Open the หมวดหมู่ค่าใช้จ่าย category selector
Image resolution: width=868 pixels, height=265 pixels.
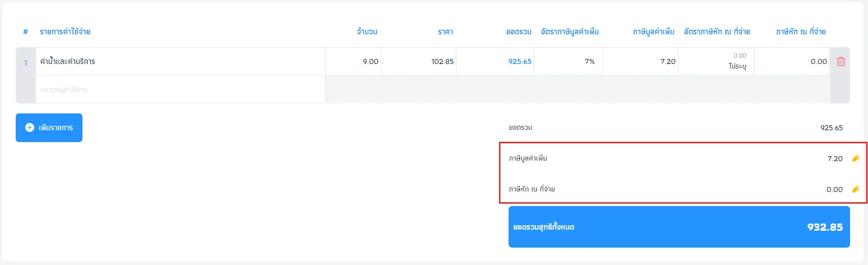click(x=181, y=89)
